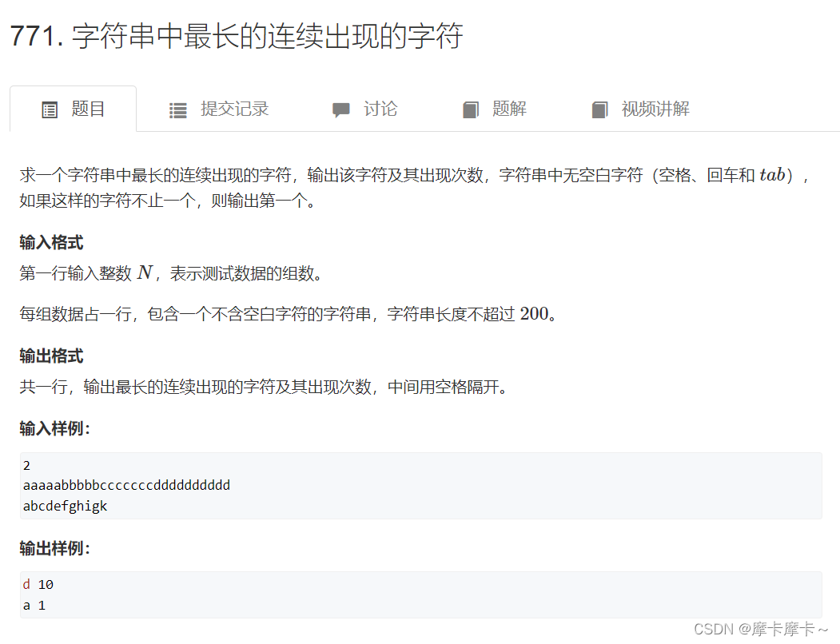Click the 输入样例 heading
840x644 pixels.
click(54, 429)
